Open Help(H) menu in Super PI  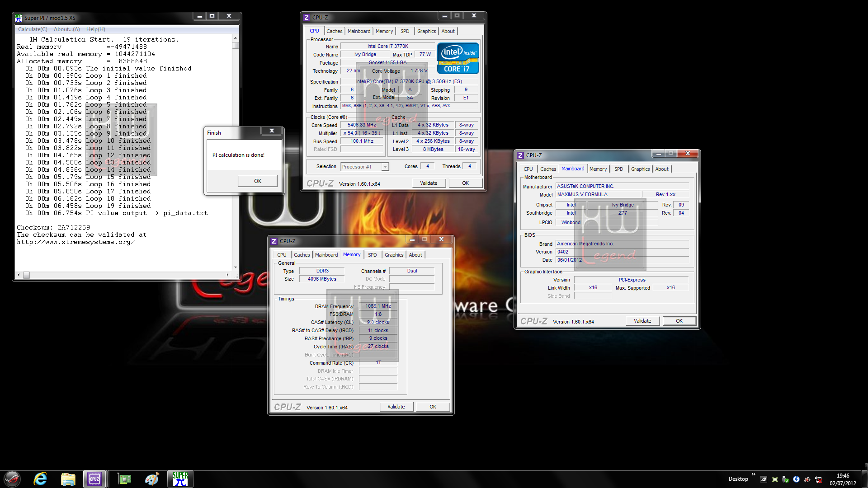(96, 29)
